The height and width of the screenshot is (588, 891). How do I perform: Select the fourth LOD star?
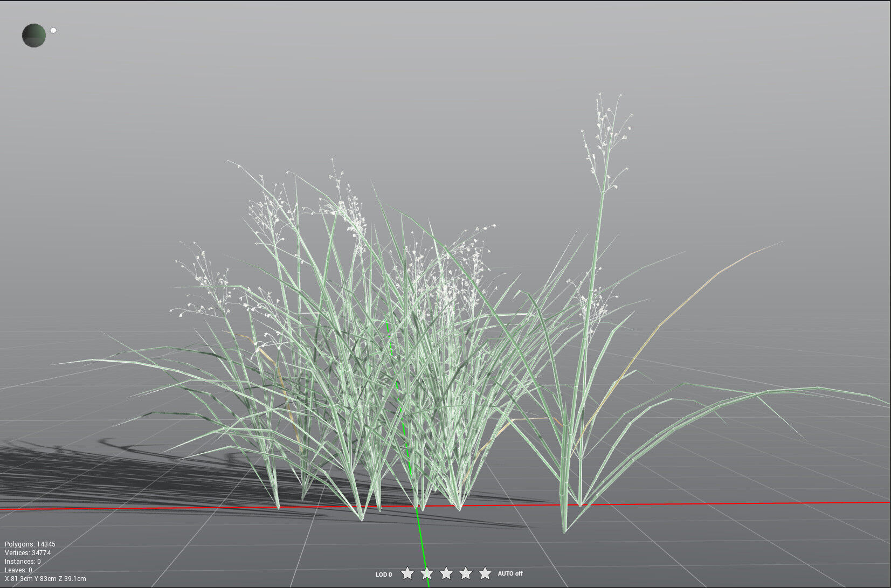click(466, 573)
